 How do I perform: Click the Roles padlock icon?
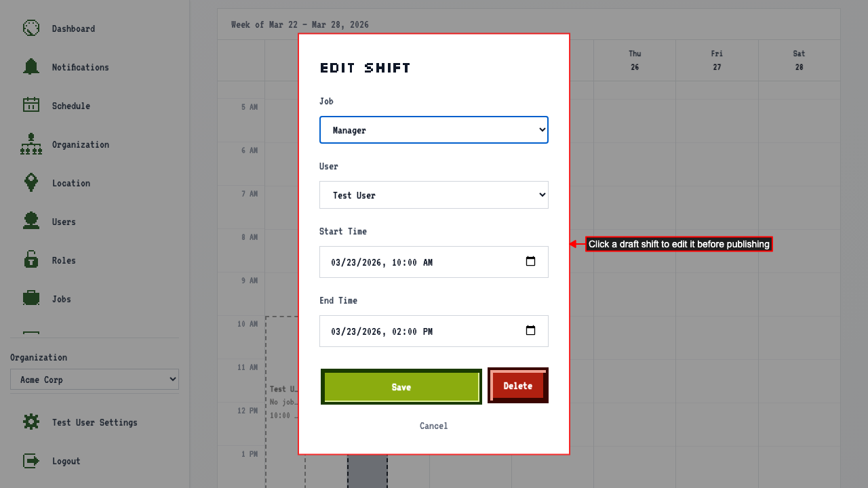pyautogui.click(x=31, y=260)
